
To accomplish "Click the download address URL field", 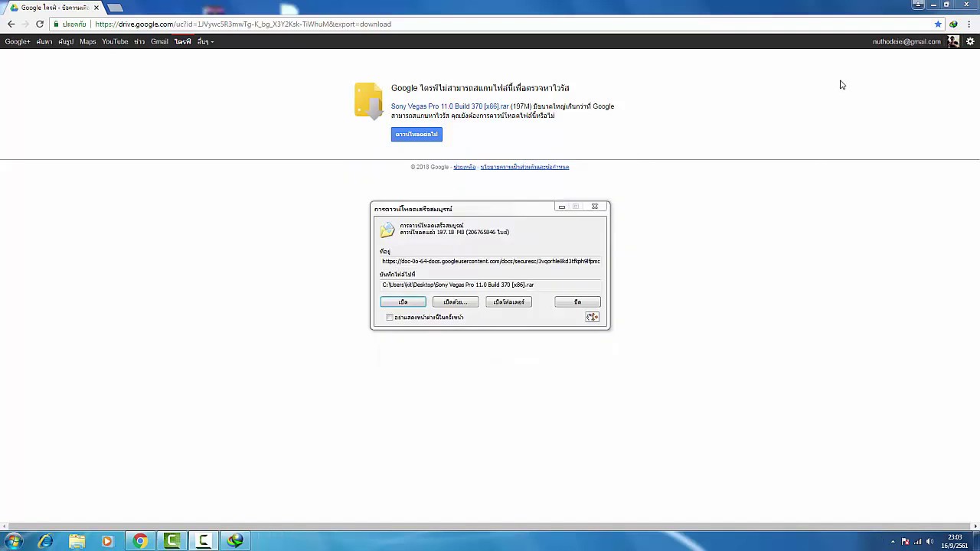I will coord(490,261).
